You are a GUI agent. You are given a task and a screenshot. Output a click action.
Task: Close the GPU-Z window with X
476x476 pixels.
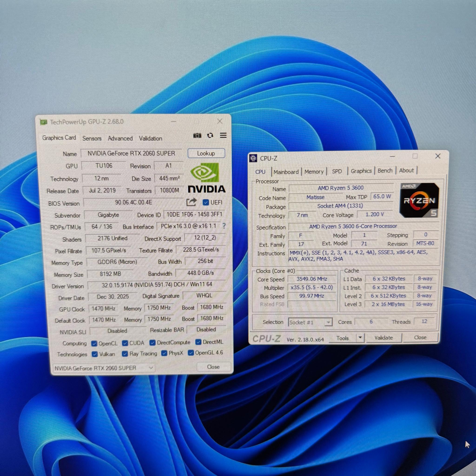pos(219,121)
